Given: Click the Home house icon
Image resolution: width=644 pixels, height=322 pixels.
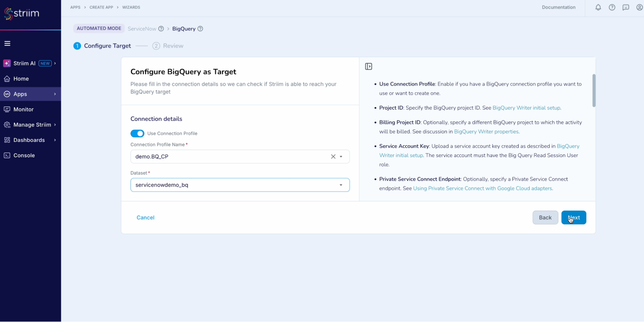Looking at the screenshot, I should pos(7,79).
